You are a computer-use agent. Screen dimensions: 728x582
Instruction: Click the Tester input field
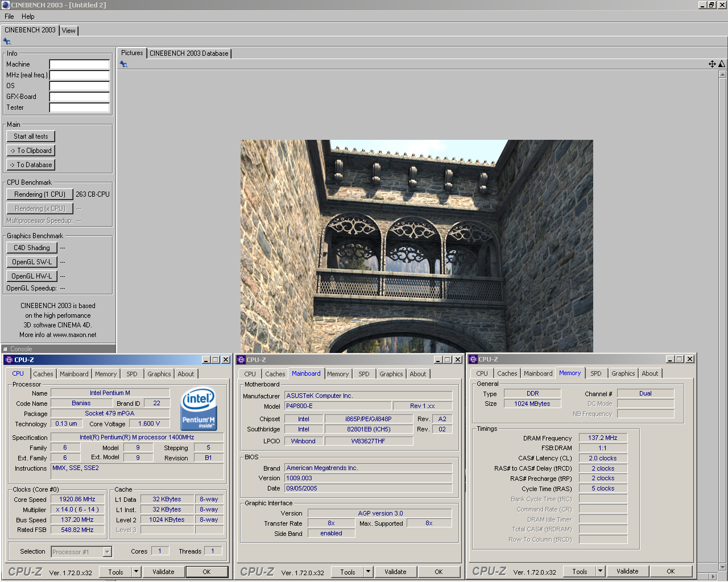tap(80, 107)
